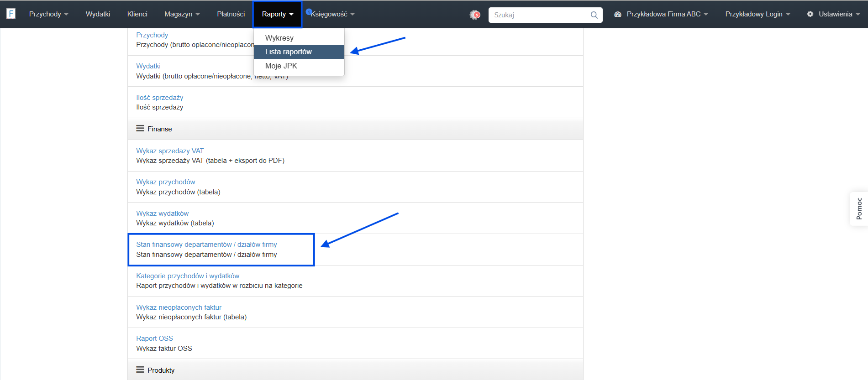Click the search magnifier icon

click(594, 15)
